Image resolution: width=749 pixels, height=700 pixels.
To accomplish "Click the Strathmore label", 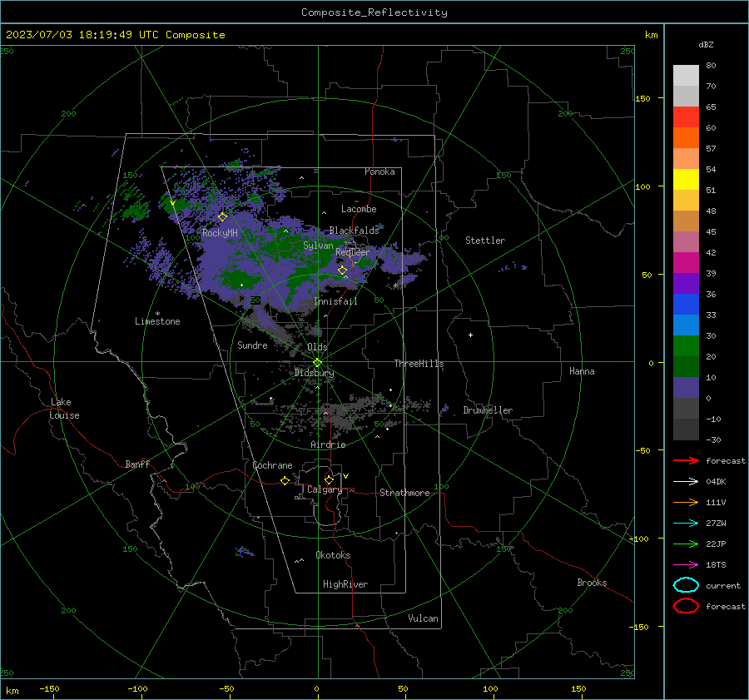I will click(x=404, y=493).
